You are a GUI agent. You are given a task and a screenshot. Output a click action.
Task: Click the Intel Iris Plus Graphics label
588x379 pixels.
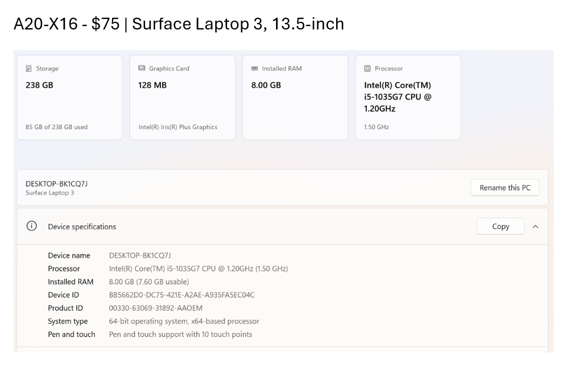[178, 126]
